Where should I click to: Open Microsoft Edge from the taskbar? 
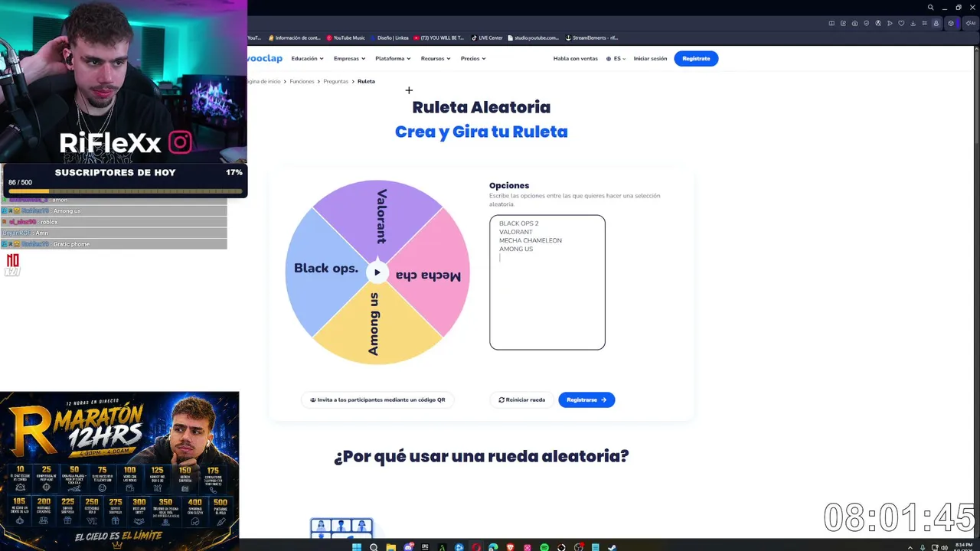click(x=493, y=547)
